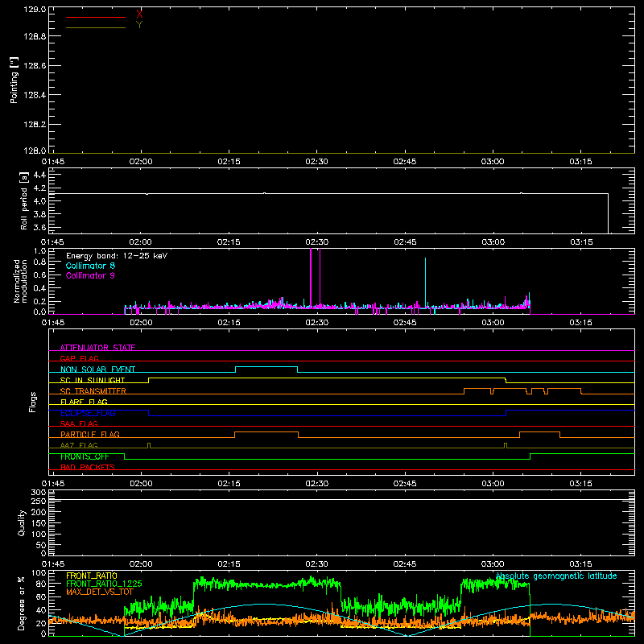
Task: Click the 40 tick on Degrees axis
Action: (40, 610)
